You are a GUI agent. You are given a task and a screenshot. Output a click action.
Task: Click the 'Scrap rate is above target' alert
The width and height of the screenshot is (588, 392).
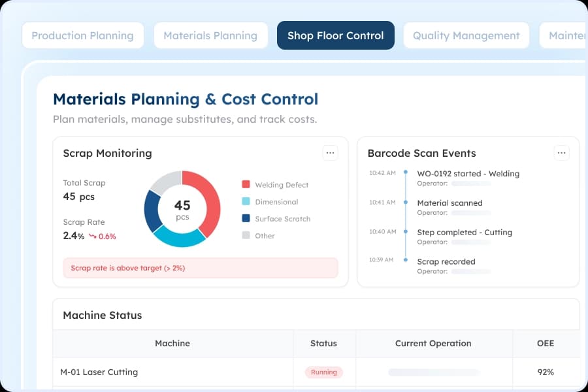click(x=201, y=268)
